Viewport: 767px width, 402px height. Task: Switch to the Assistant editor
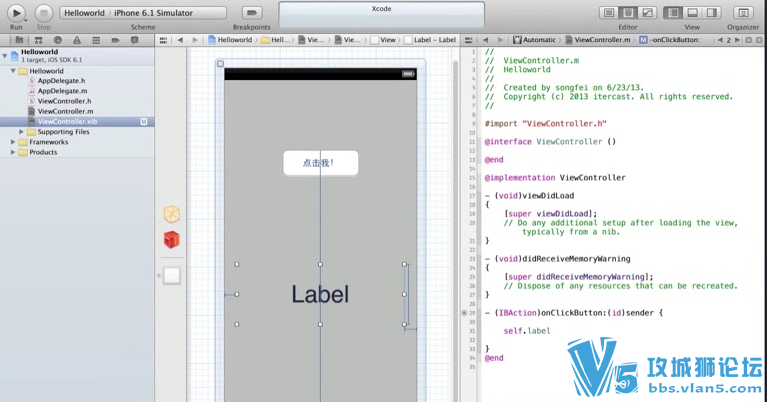tap(628, 13)
